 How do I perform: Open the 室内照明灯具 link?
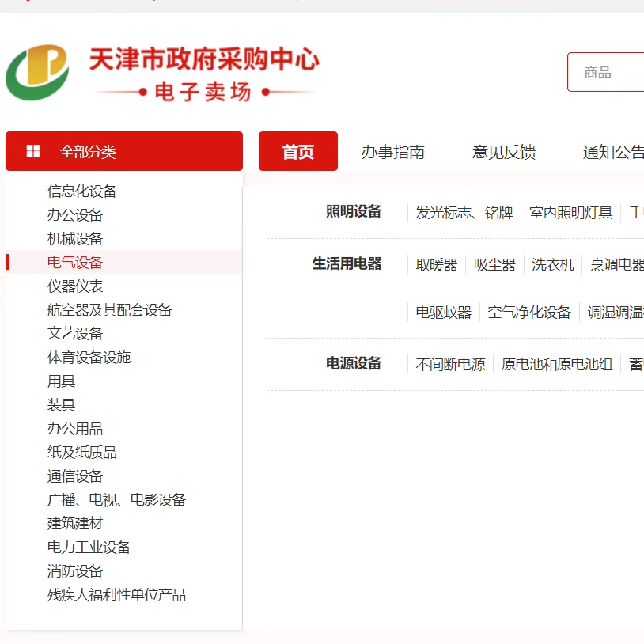(571, 212)
